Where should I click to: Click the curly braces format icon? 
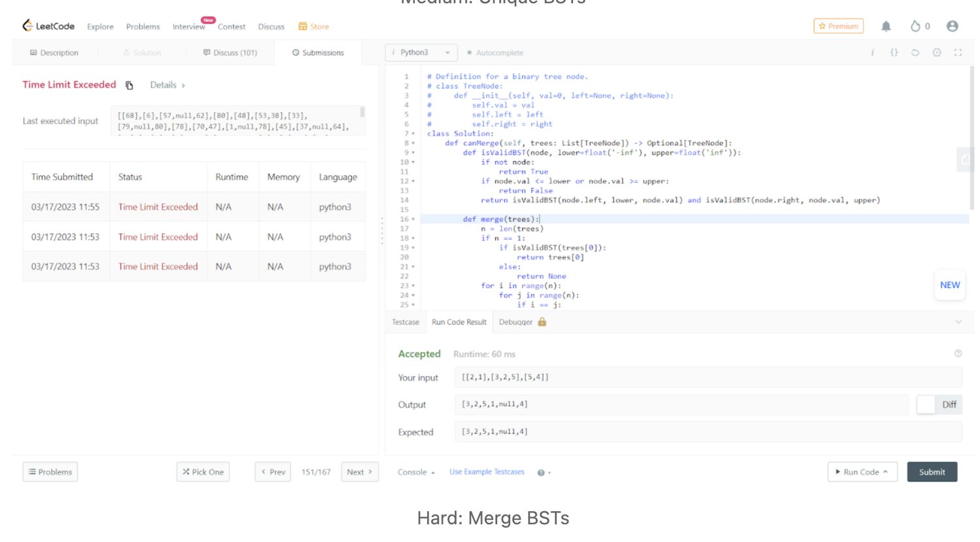pyautogui.click(x=894, y=52)
